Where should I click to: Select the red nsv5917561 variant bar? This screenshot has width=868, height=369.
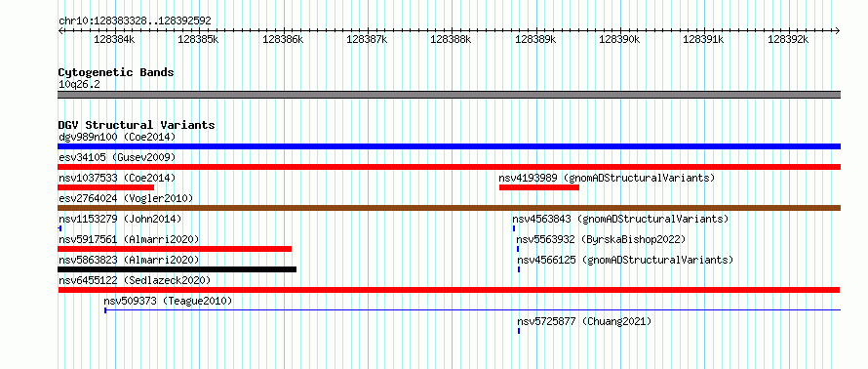(x=175, y=249)
